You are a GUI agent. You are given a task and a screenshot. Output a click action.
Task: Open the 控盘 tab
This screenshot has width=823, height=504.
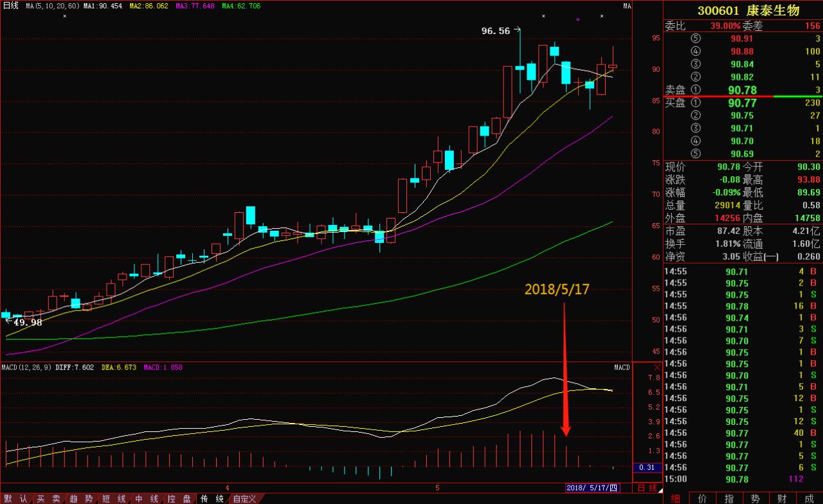(x=180, y=498)
